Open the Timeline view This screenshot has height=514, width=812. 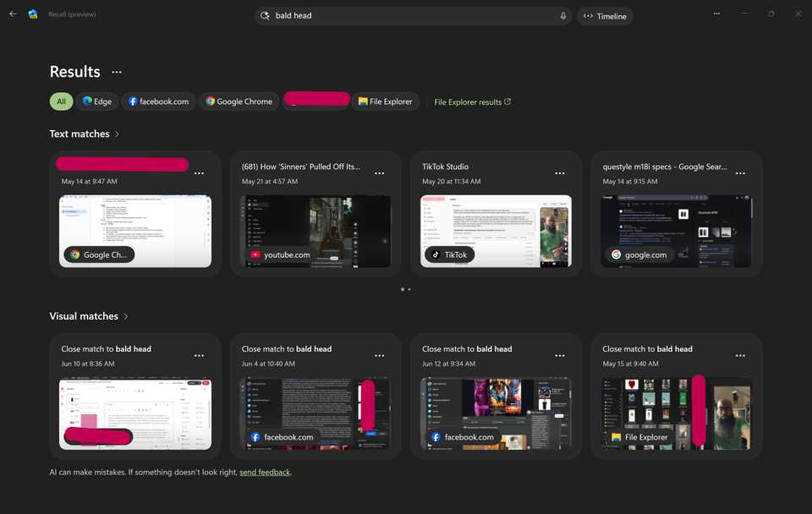[x=605, y=16]
